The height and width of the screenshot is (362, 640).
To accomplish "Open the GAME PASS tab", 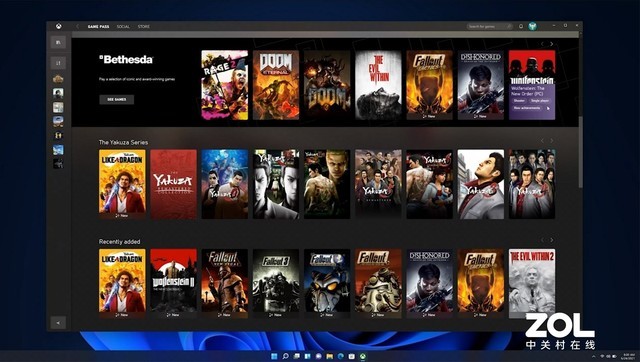I will click(98, 27).
